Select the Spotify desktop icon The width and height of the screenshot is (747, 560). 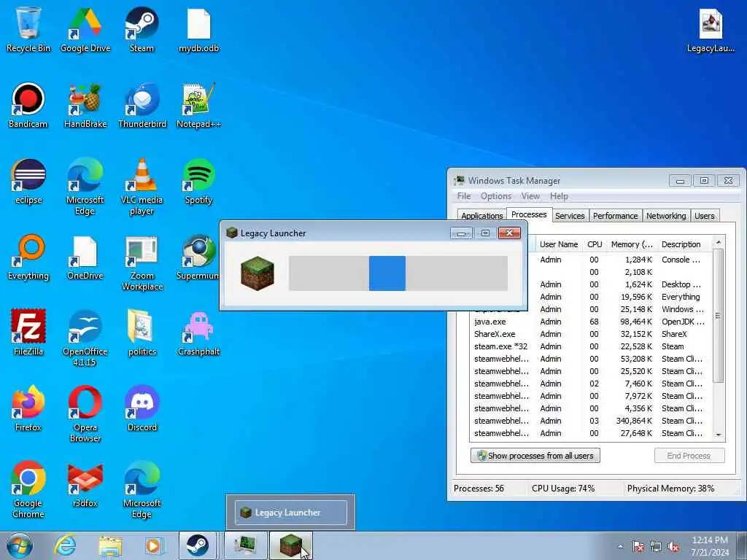198,182
